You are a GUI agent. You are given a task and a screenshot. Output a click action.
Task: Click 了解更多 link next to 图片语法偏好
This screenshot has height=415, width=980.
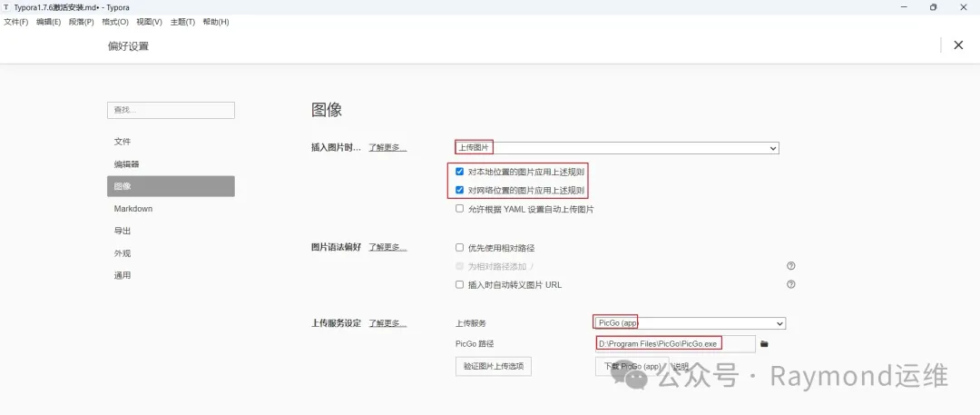click(x=387, y=247)
